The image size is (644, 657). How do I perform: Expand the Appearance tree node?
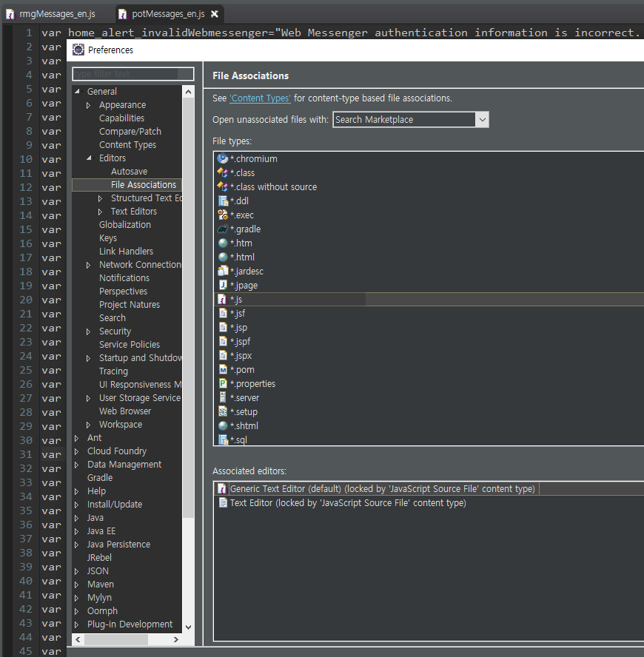[89, 105]
